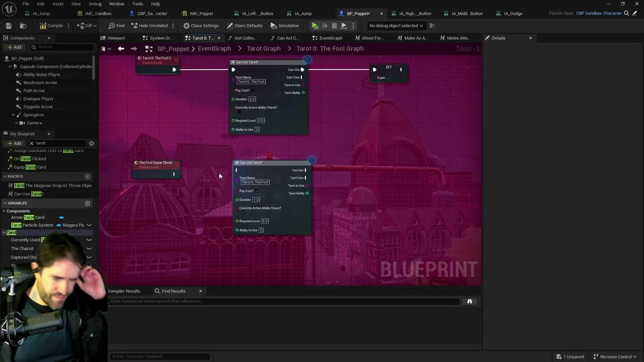Close the Tarot 0 graph tab
Screen dimensions: 644x362
[219, 38]
